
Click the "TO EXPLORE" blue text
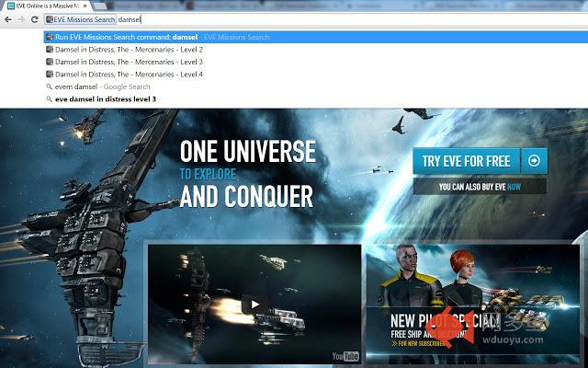coord(208,174)
